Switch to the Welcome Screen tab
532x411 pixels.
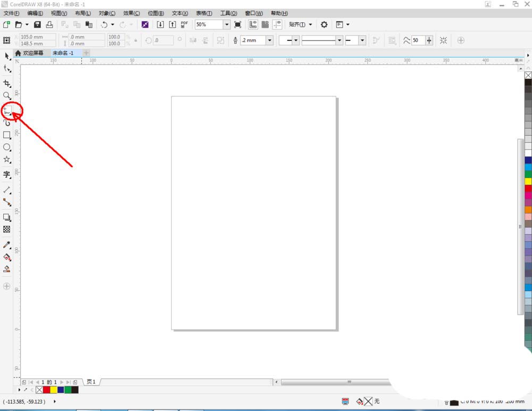coord(29,53)
